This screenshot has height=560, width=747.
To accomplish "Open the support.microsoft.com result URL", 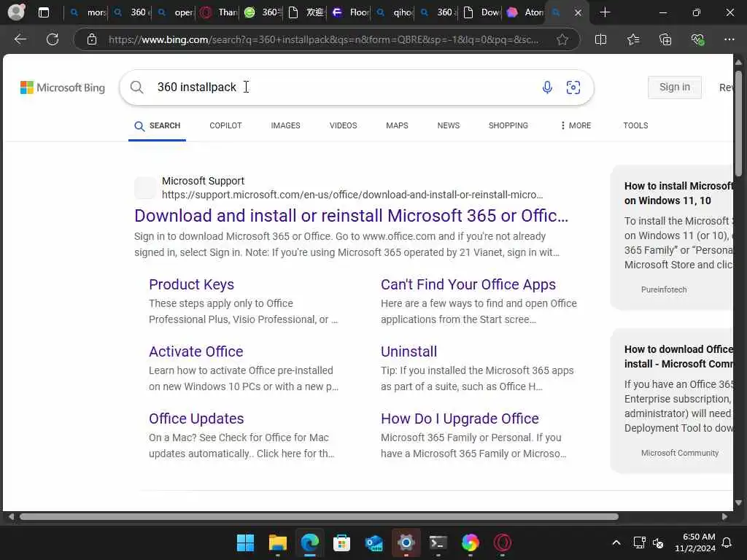I will tap(352, 195).
